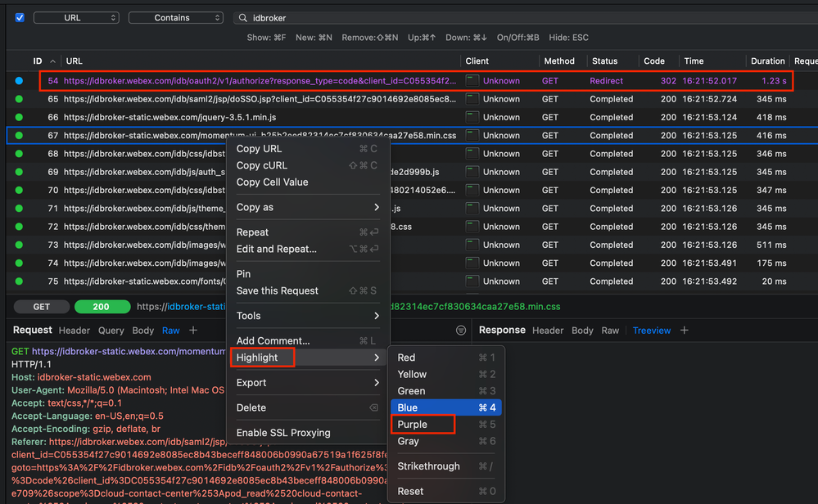Click the blue status dot of request 54
Viewport: 818px width, 504px height.
20,81
